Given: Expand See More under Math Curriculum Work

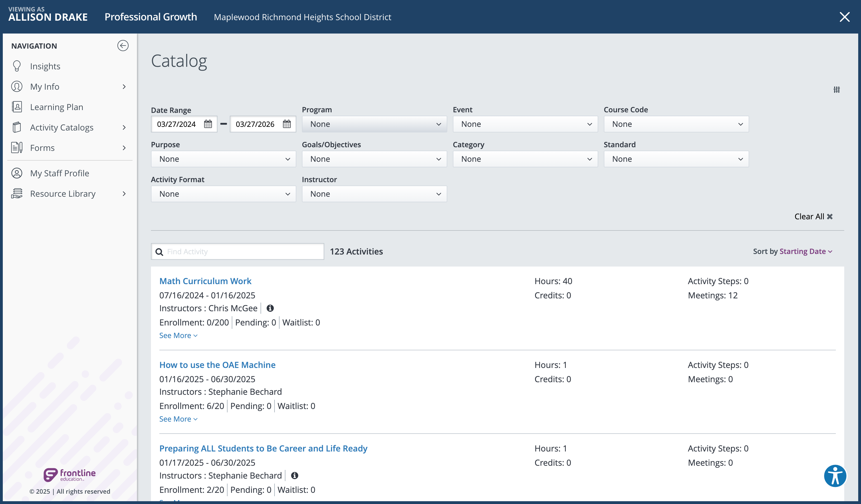Looking at the screenshot, I should click(x=178, y=335).
